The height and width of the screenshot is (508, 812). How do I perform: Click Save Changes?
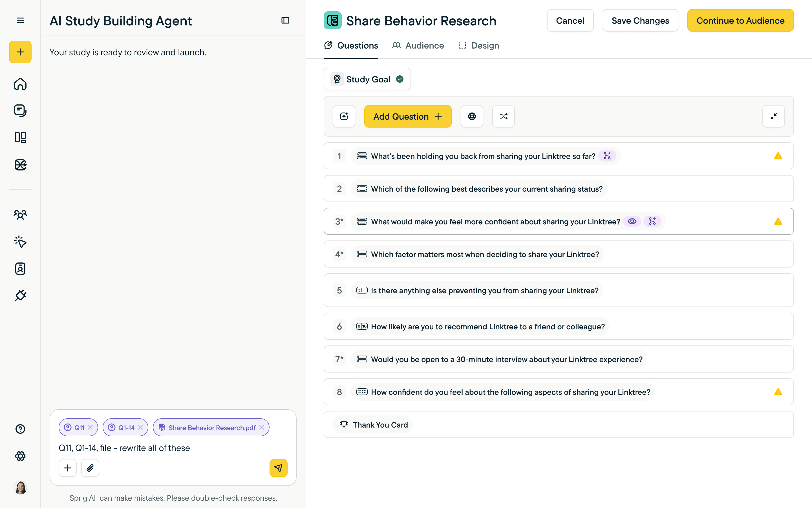(x=640, y=21)
